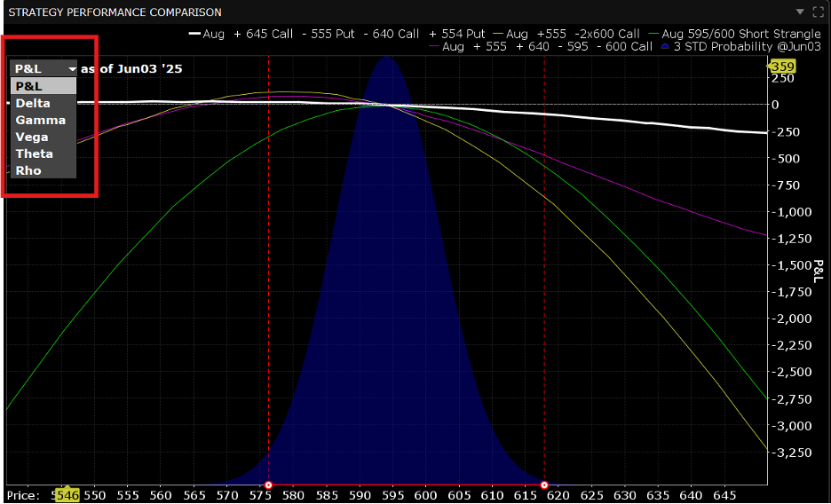The image size is (831, 504).
Task: Choose highlighted P&L option in open list
Action: tap(44, 86)
